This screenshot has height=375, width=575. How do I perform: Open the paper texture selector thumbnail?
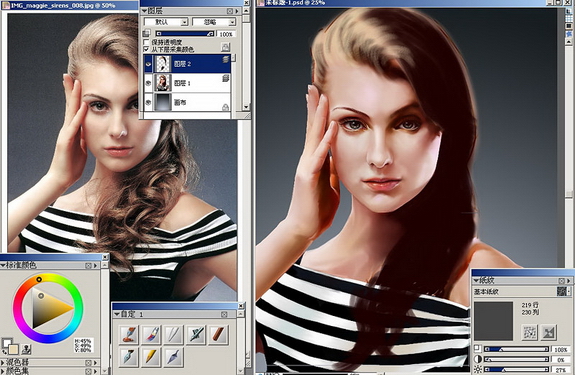click(x=563, y=291)
